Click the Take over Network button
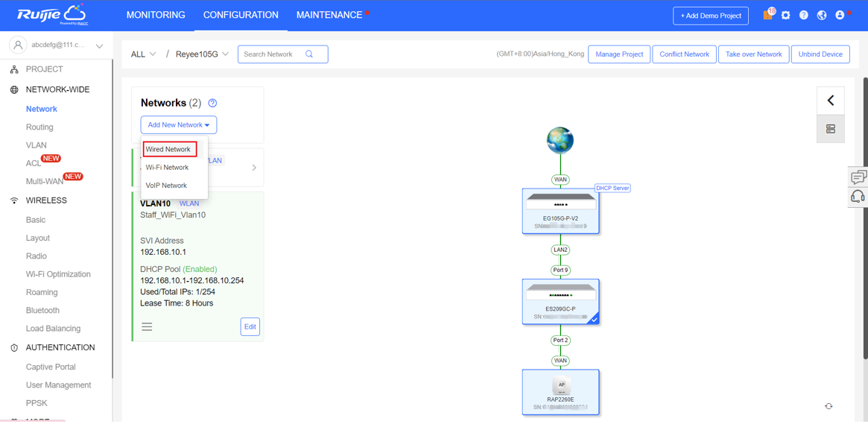This screenshot has width=868, height=424. click(753, 54)
